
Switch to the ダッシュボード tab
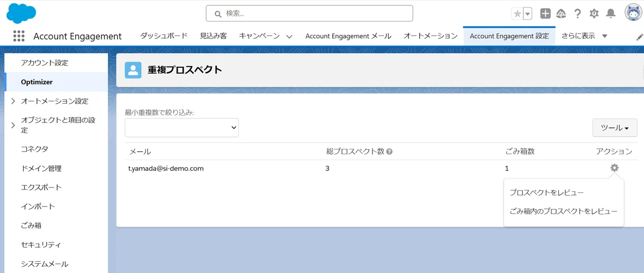coord(164,36)
